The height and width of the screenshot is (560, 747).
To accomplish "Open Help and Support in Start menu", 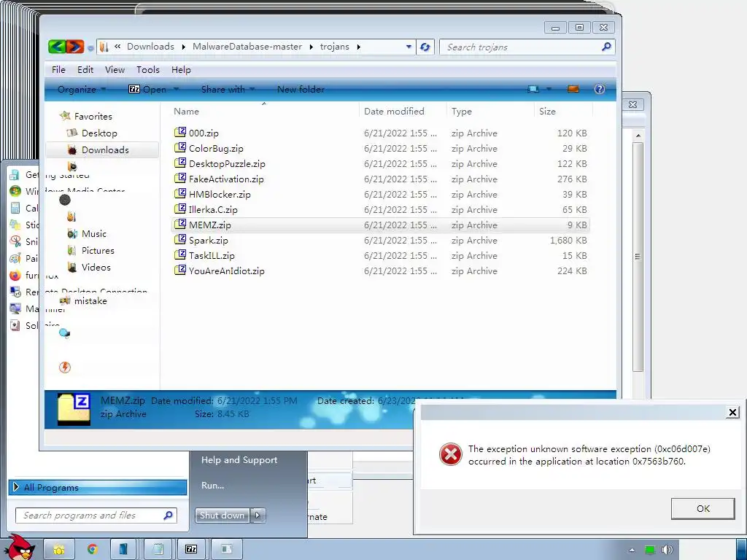I will tap(239, 460).
